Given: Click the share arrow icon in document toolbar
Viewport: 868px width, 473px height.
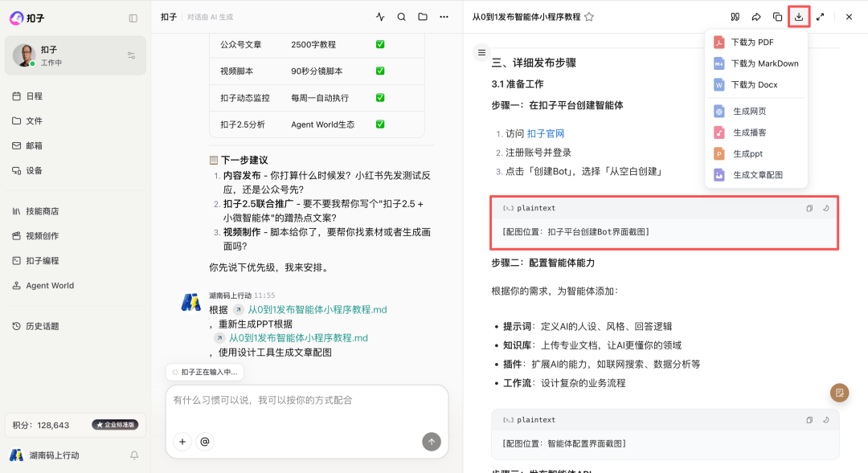Looking at the screenshot, I should tap(756, 17).
